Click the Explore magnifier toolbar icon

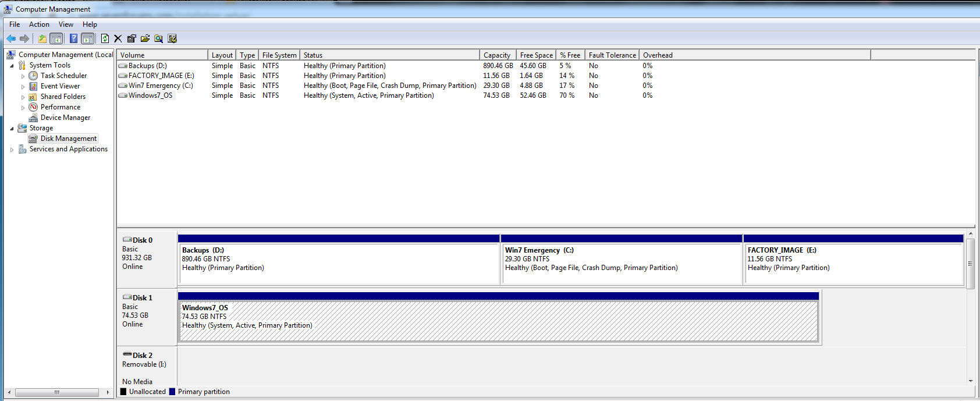(x=158, y=38)
